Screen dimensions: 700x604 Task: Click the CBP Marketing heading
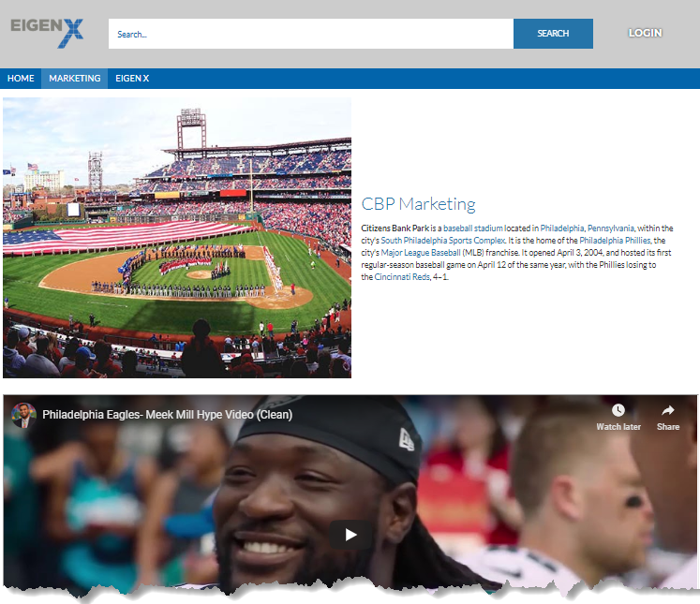pyautogui.click(x=418, y=204)
